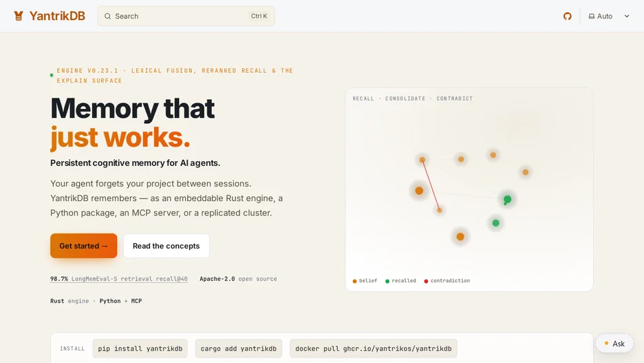
Task: Open the GitHub repository icon
Action: (567, 16)
